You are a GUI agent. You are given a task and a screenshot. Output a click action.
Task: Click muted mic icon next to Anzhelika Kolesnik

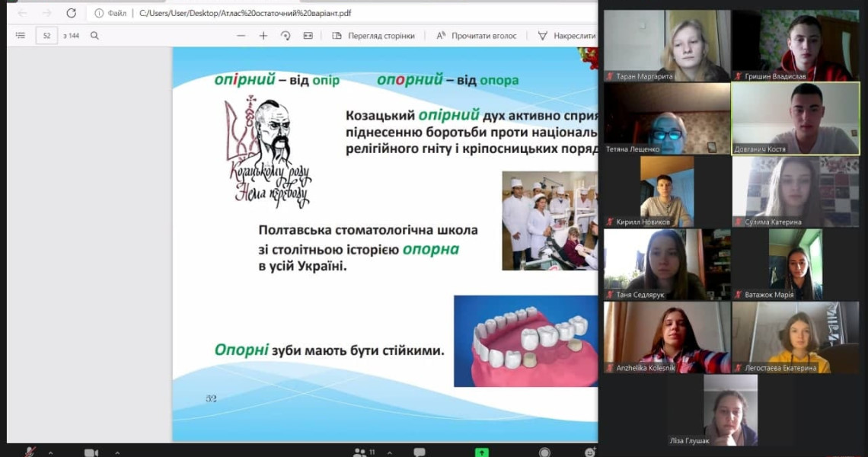point(610,368)
